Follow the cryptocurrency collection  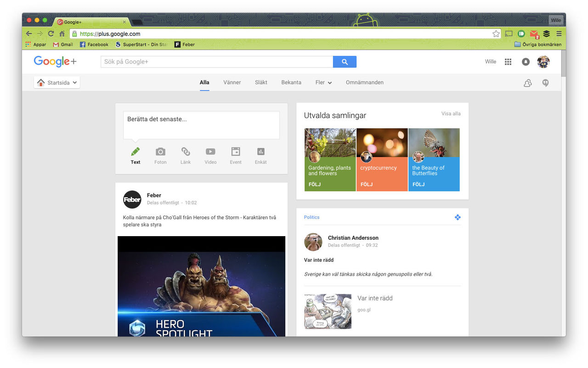pyautogui.click(x=367, y=184)
